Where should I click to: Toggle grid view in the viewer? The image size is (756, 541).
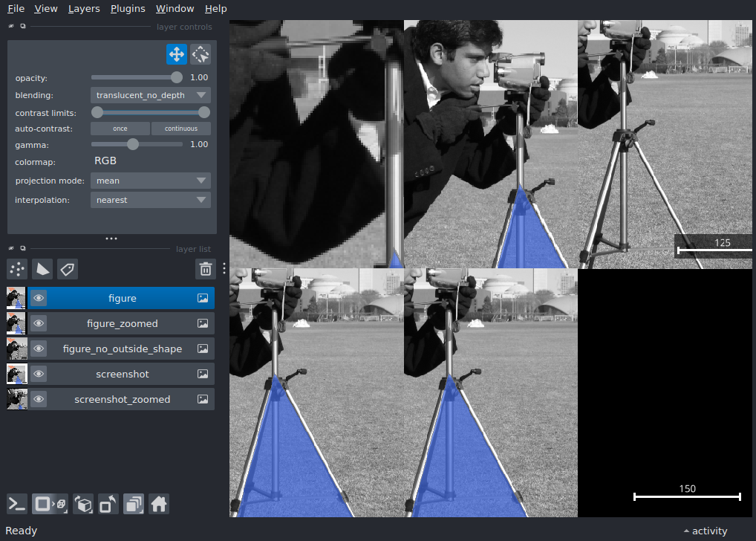coord(134,504)
